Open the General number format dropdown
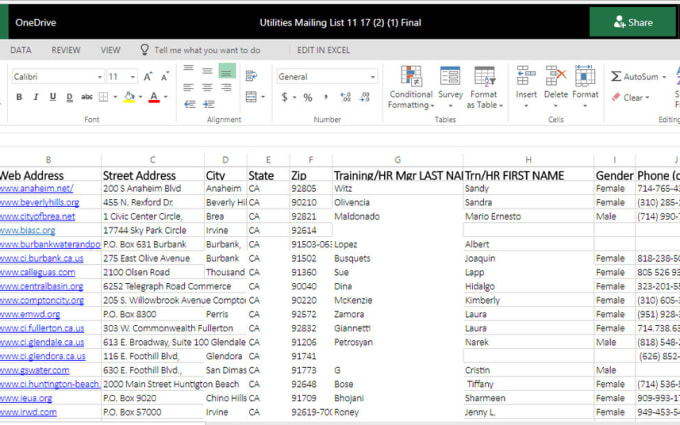680x425 pixels. tap(373, 77)
